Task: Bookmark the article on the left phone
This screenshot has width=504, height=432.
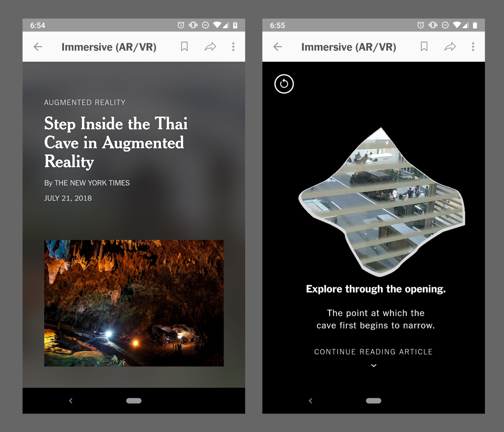Action: (x=184, y=47)
